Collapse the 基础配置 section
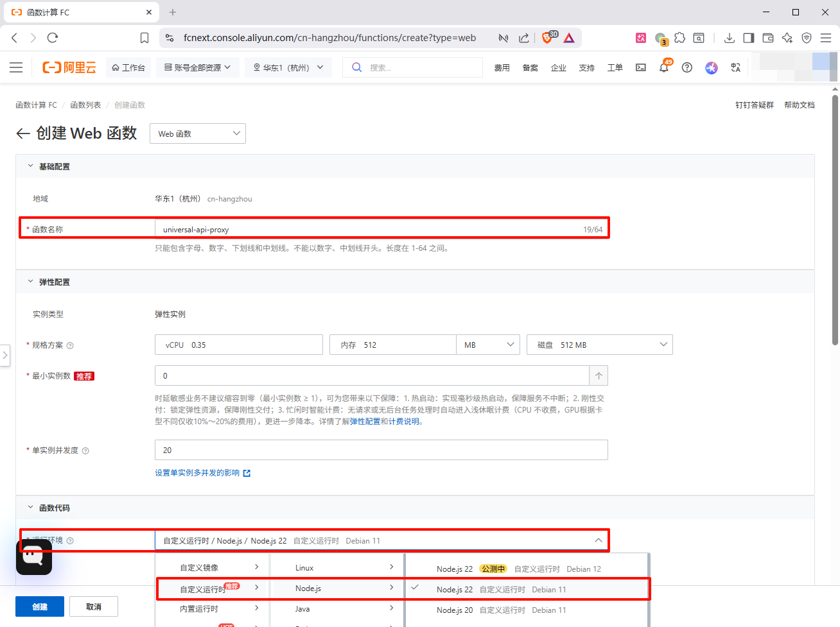 (x=30, y=166)
